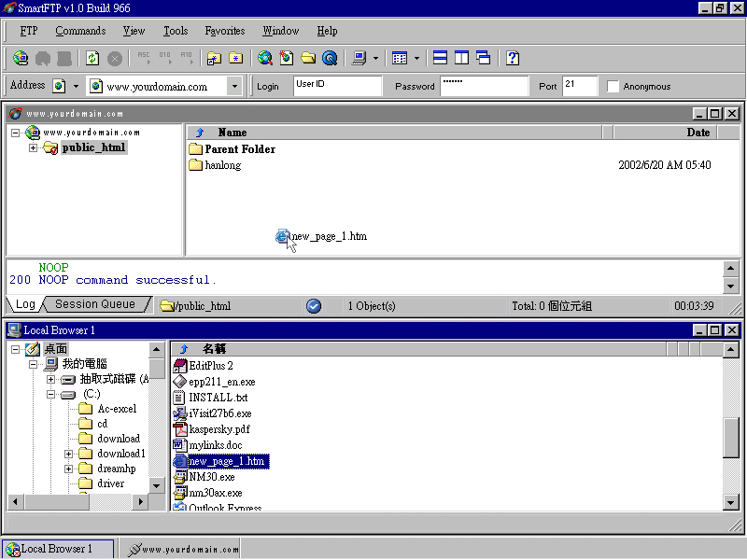Tile windows vertically toolbar icon
The image size is (747, 560).
coord(461,58)
